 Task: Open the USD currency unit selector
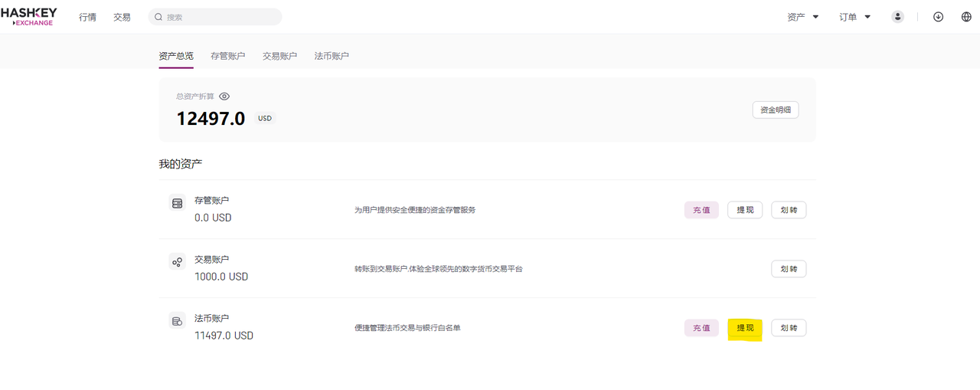click(265, 119)
